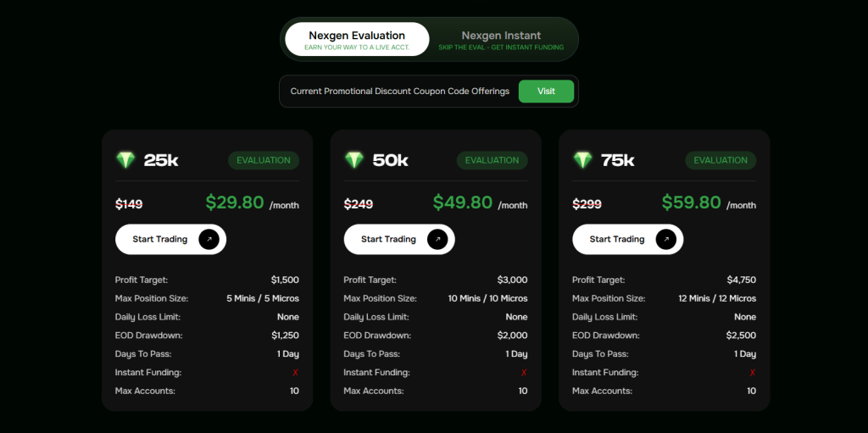Click the $59.80 monthly price
Image resolution: width=868 pixels, height=433 pixels.
tap(692, 203)
